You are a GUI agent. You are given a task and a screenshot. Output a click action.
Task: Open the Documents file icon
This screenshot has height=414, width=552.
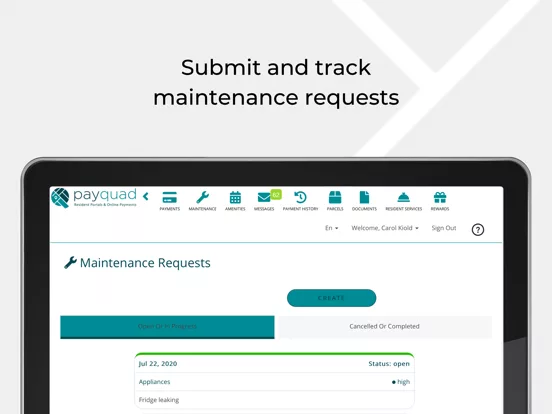click(364, 197)
